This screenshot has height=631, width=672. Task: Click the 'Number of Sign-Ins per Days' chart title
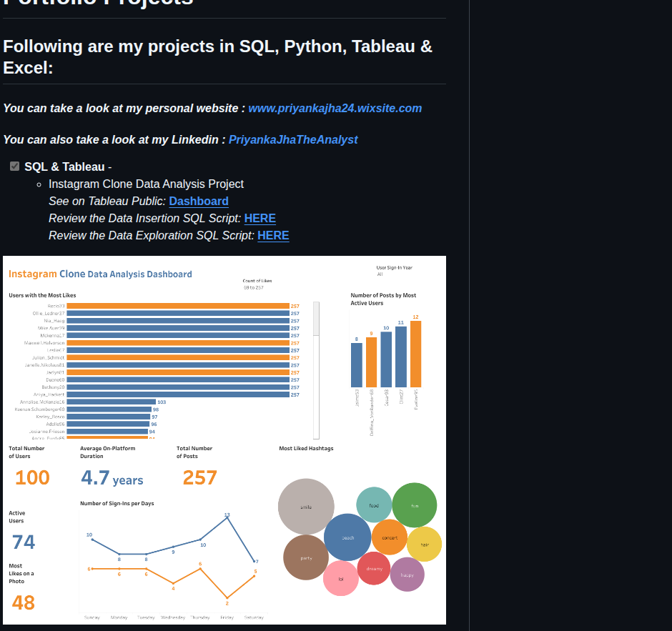point(117,504)
